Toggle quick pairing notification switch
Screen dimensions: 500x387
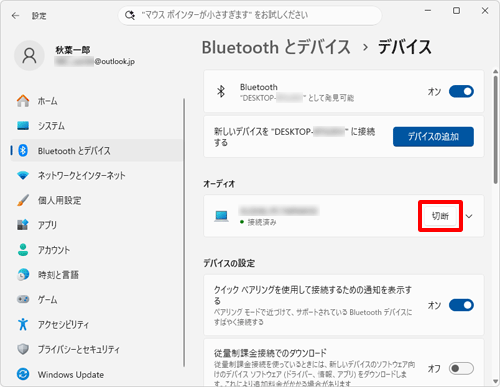click(x=461, y=305)
